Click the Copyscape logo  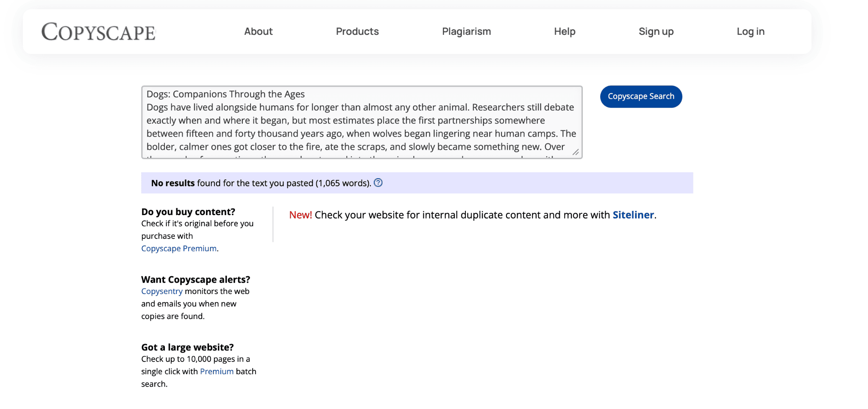click(98, 32)
